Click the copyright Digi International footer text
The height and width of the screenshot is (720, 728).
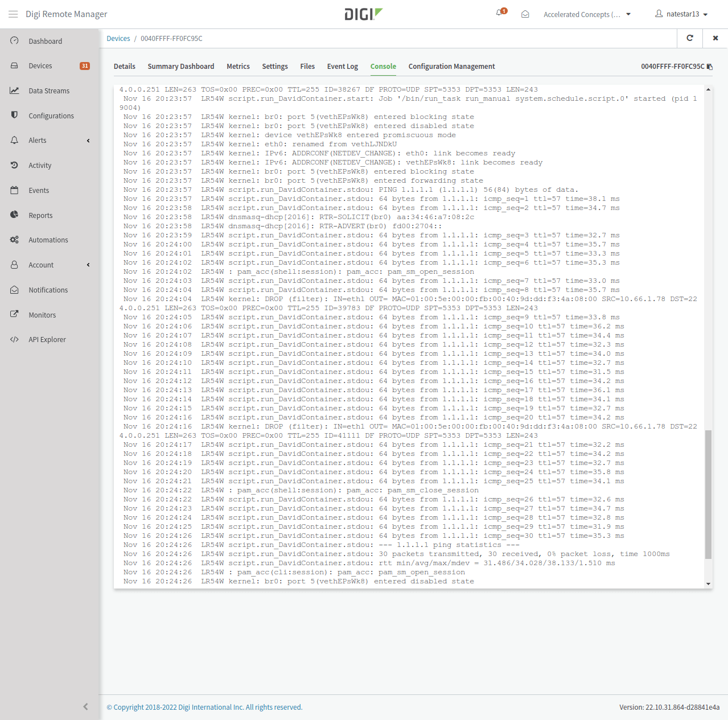[x=204, y=707]
